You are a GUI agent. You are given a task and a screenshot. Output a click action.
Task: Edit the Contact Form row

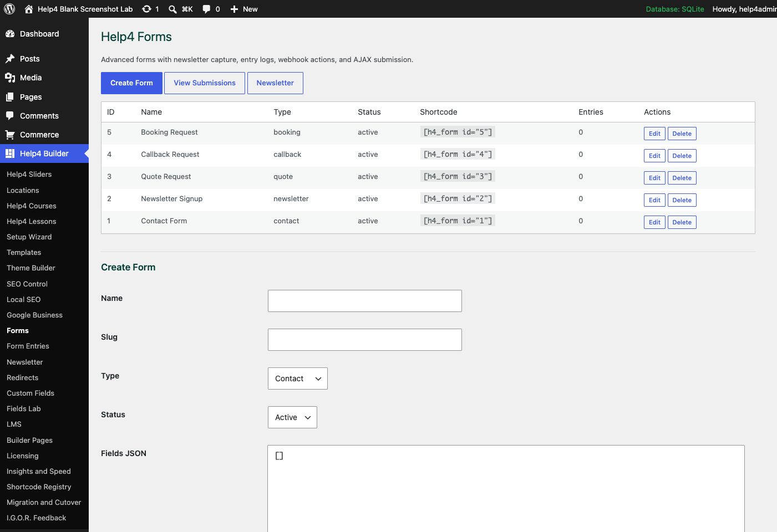[x=654, y=222]
